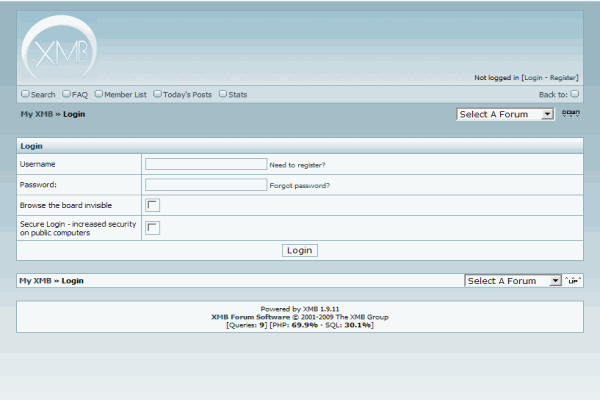Click the XMB logo
The width and height of the screenshot is (600, 400).
[58, 50]
